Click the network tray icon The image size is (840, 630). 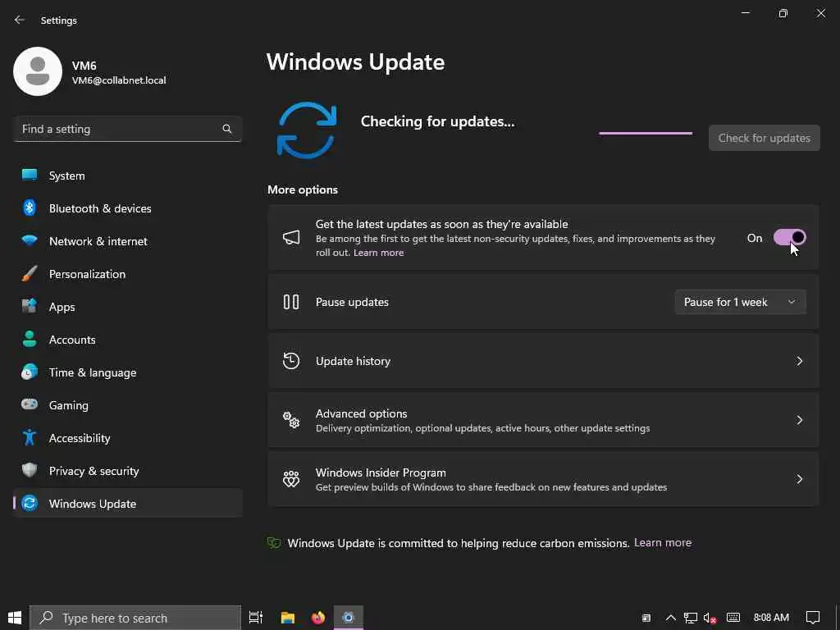pyautogui.click(x=691, y=618)
